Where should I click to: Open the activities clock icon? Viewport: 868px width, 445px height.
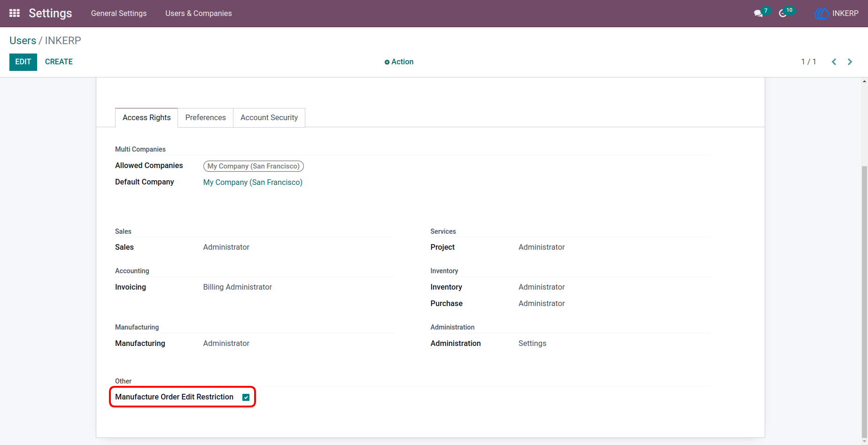point(783,14)
